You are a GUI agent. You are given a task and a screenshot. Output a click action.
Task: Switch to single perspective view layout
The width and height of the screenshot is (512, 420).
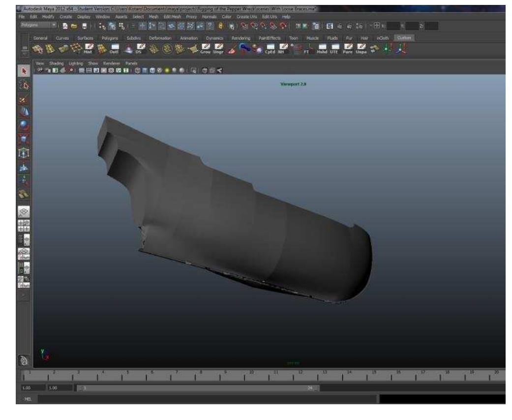[x=24, y=212]
